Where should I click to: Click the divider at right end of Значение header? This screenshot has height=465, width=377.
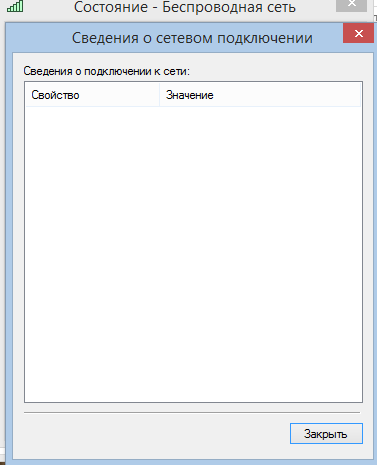tap(360, 95)
